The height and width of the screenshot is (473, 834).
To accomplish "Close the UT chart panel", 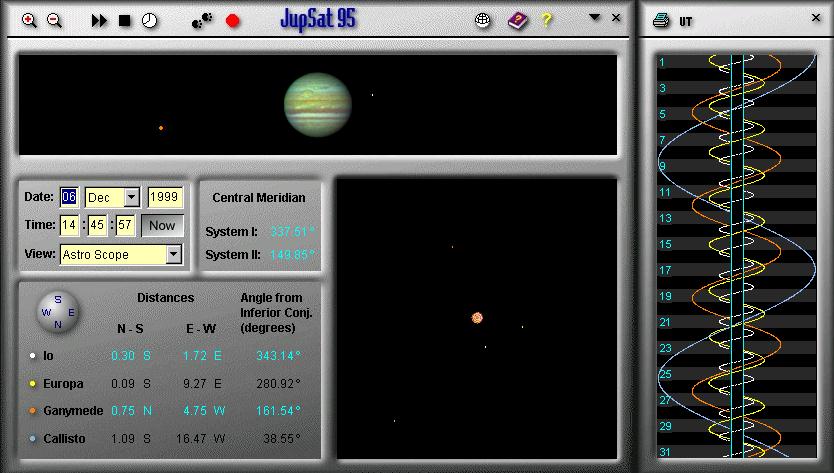I will 816,18.
